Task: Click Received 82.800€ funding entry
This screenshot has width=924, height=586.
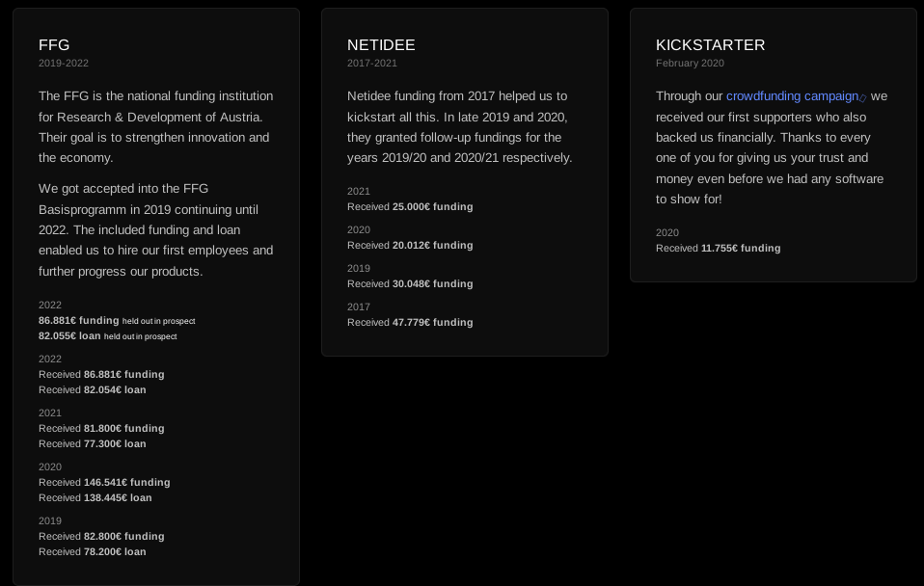Action: tap(101, 536)
